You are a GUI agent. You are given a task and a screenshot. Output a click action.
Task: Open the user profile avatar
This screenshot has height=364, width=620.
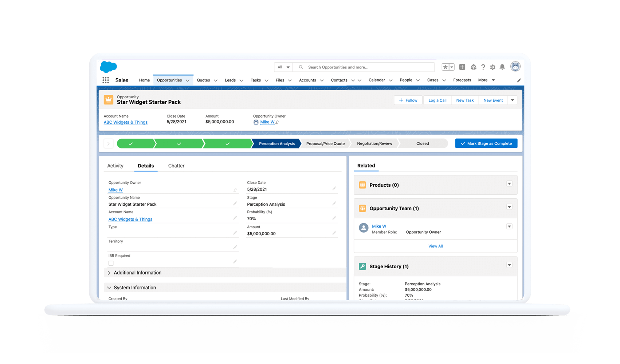pos(515,67)
